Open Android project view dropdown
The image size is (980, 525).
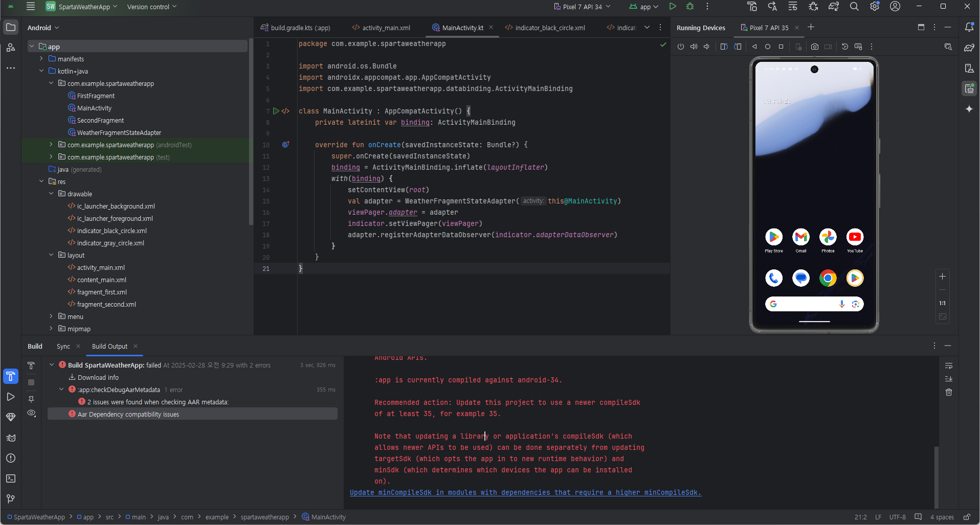tap(43, 28)
